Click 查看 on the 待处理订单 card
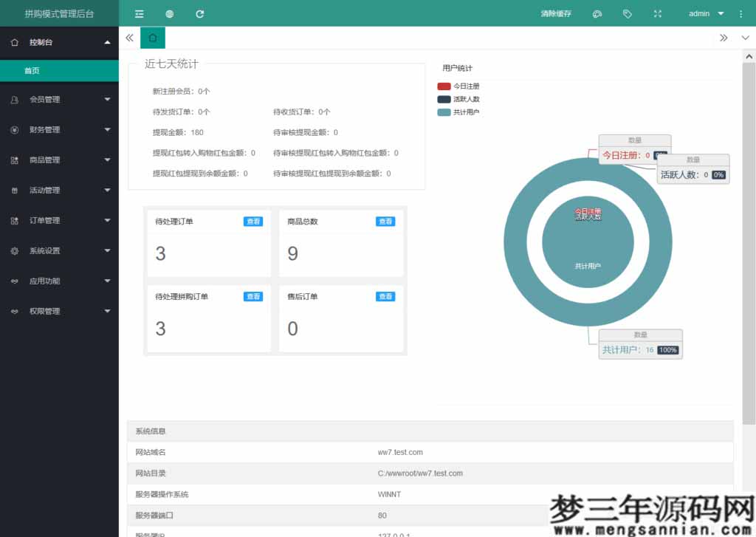Image resolution: width=756 pixels, height=537 pixels. point(253,221)
